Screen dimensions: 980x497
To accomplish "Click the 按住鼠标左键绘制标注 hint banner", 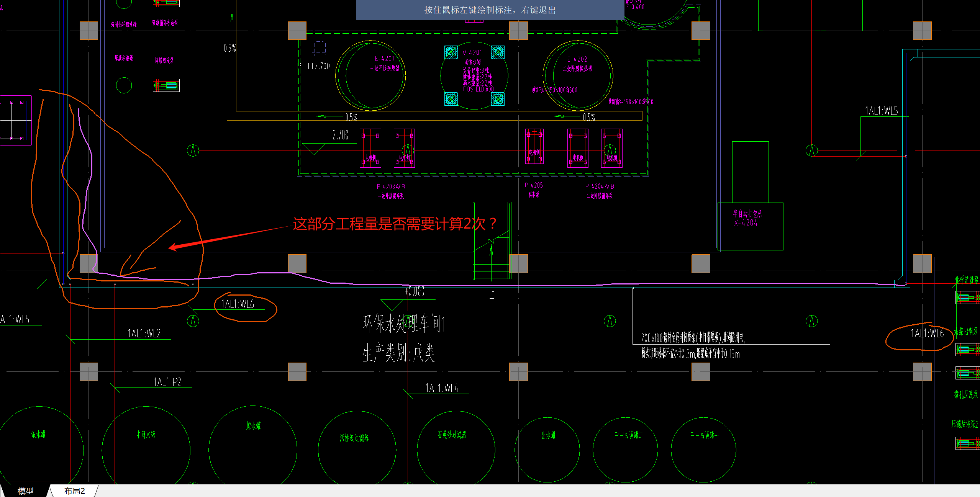I will pos(490,10).
